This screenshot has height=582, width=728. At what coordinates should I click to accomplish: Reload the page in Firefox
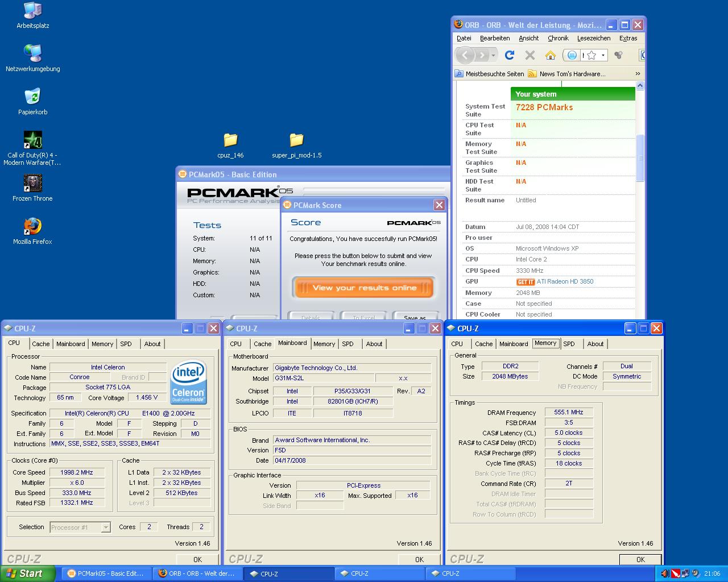(510, 55)
